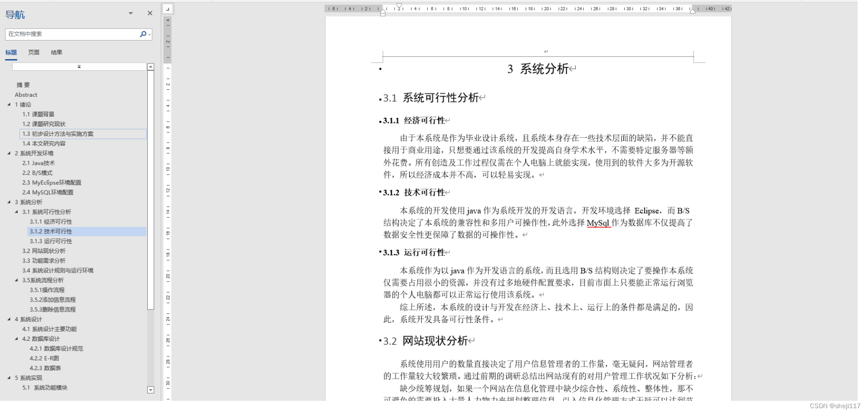Collapse the 1 绪论 heading

click(9, 104)
